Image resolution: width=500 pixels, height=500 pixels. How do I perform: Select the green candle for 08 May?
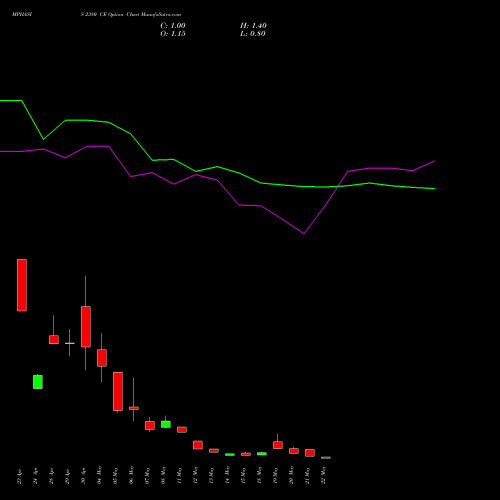click(166, 424)
